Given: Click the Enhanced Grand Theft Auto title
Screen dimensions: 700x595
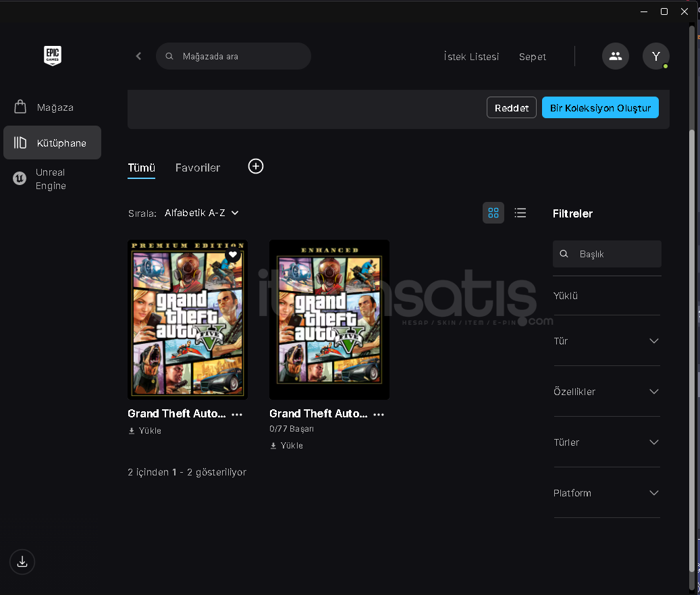Looking at the screenshot, I should [319, 413].
